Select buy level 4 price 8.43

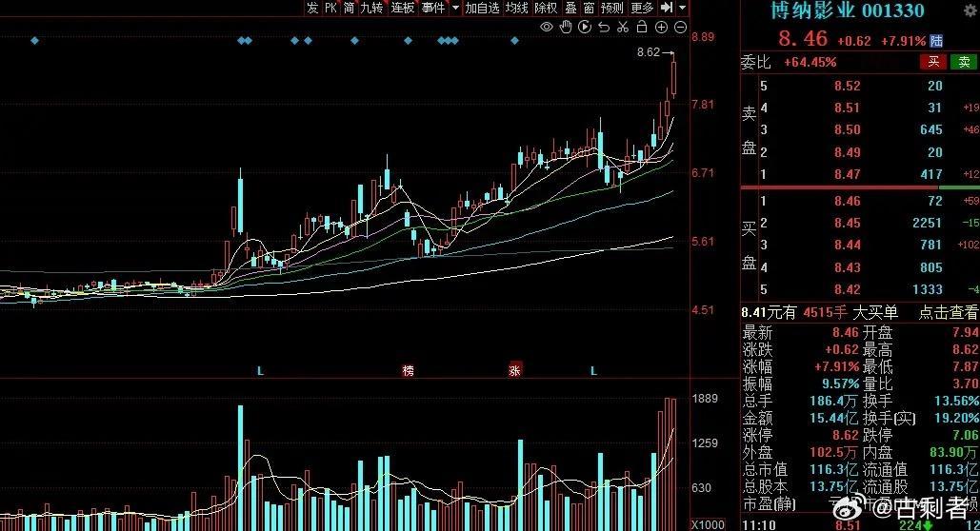pos(848,266)
